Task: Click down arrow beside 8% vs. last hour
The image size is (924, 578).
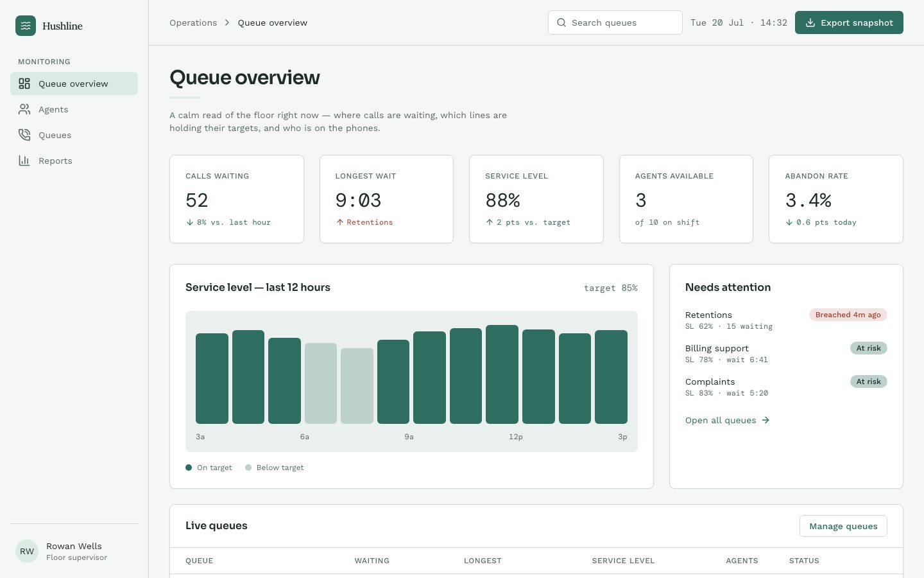Action: 190,222
